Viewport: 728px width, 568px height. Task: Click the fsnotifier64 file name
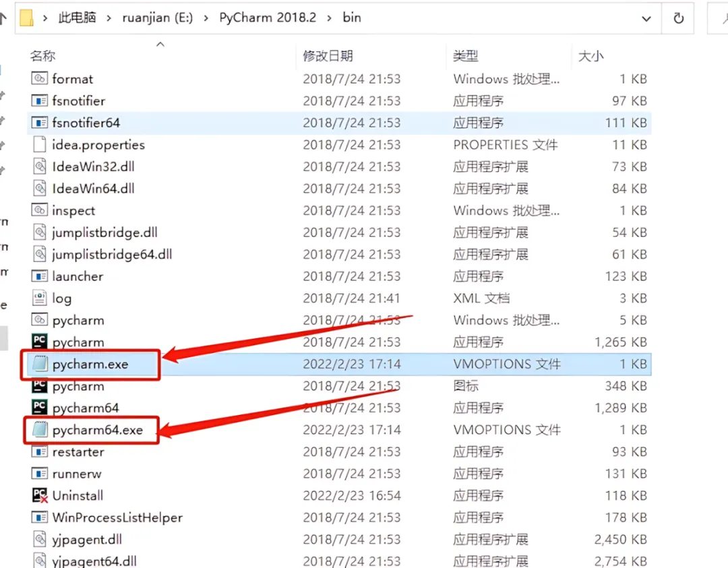[86, 123]
